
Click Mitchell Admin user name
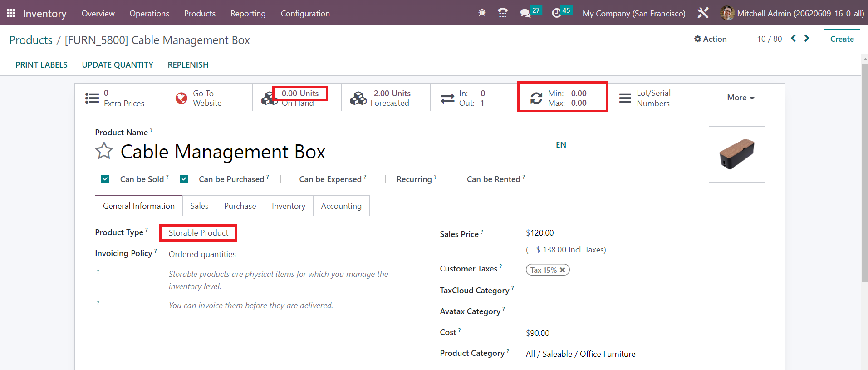pyautogui.click(x=800, y=14)
